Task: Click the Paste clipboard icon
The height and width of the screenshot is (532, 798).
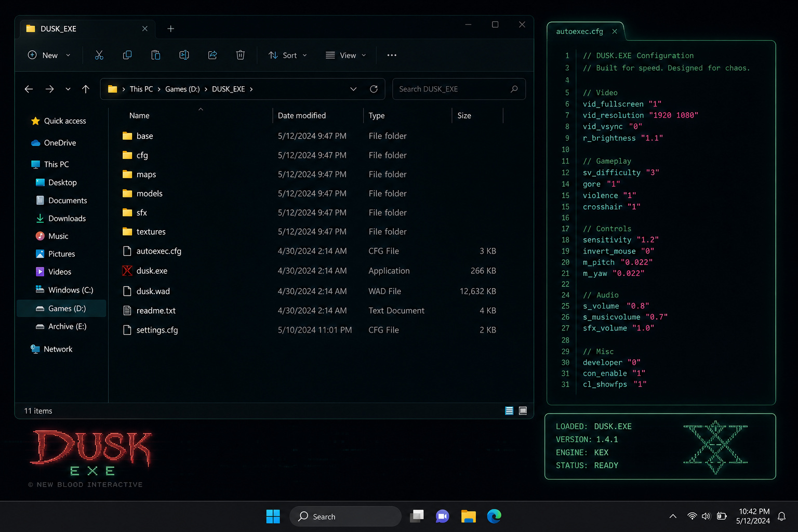Action: [155, 55]
